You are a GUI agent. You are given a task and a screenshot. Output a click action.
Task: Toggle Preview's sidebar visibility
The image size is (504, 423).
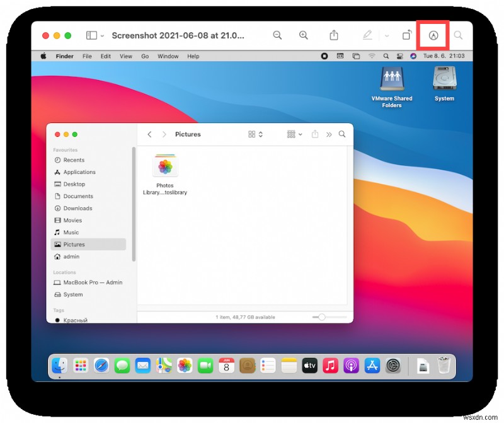pyautogui.click(x=90, y=35)
